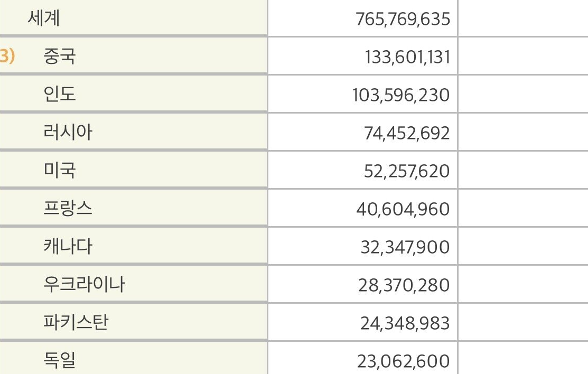Click the 세계 row label
This screenshot has width=588, height=374.
tap(44, 18)
